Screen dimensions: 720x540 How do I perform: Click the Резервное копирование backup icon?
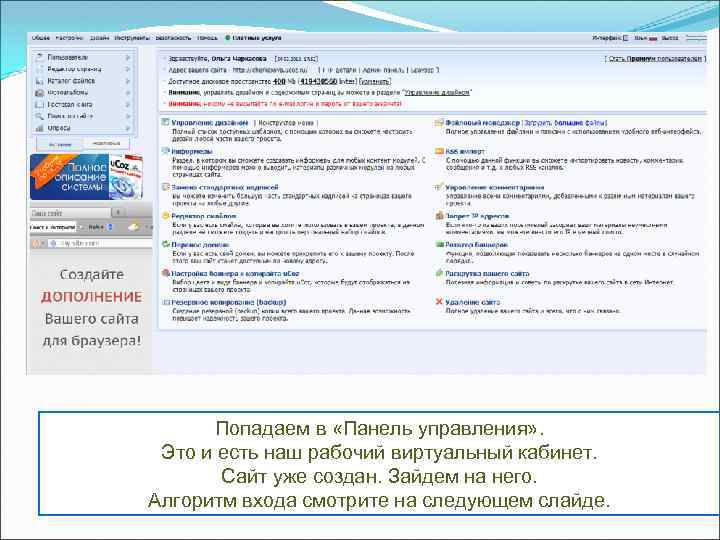[x=166, y=303]
